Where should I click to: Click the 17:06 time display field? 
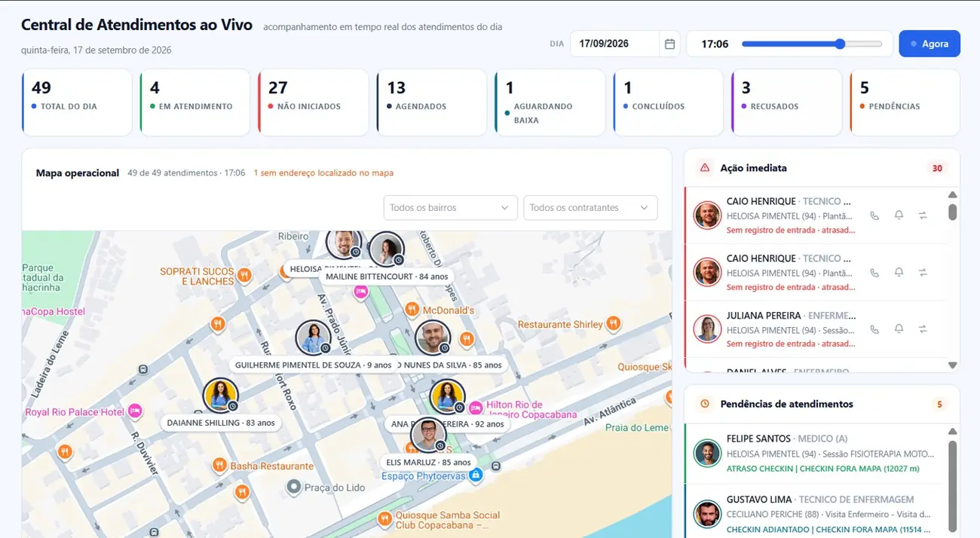pos(715,44)
